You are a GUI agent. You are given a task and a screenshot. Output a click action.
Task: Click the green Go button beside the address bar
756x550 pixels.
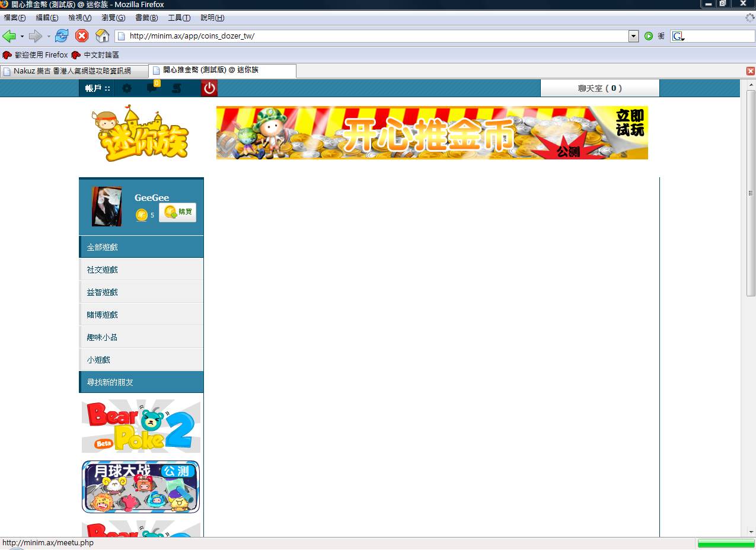[649, 36]
